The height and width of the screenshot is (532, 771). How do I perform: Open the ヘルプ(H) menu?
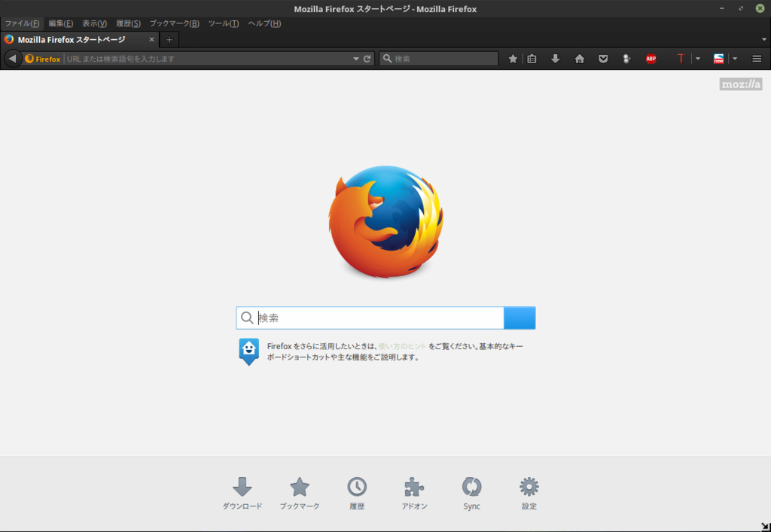(x=264, y=23)
